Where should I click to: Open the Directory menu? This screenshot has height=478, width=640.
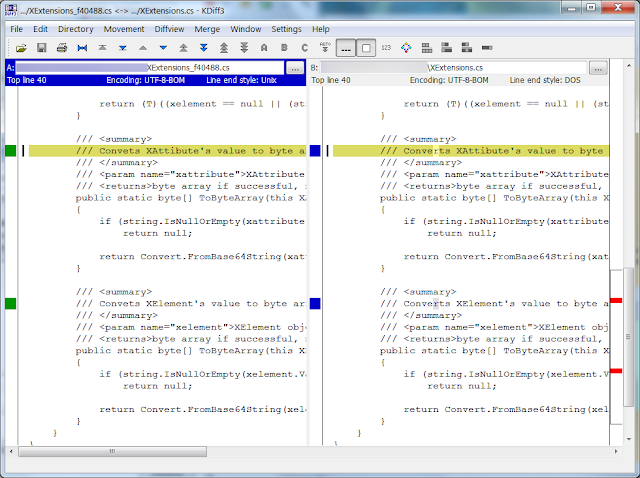point(76,29)
